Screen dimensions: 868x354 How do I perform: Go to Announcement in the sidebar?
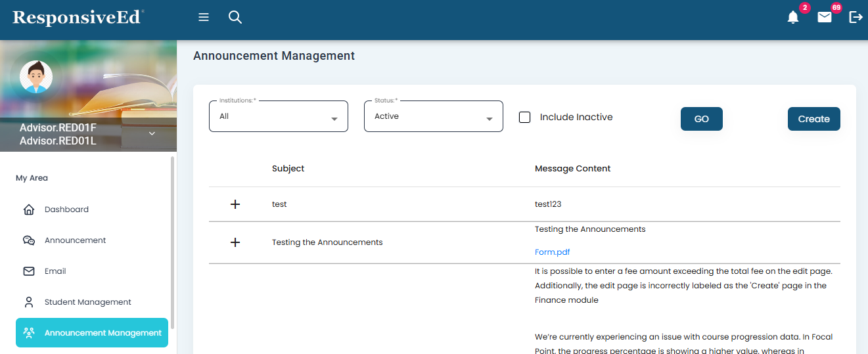tap(75, 240)
